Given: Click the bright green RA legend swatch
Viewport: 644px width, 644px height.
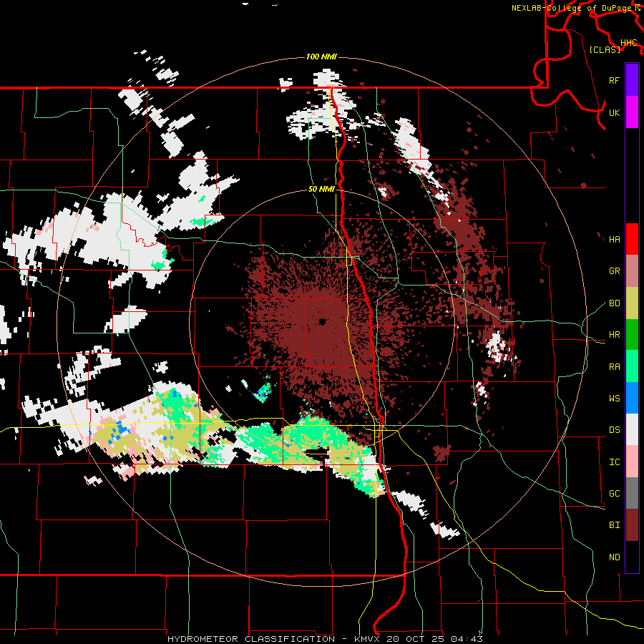Looking at the screenshot, I should tap(632, 366).
